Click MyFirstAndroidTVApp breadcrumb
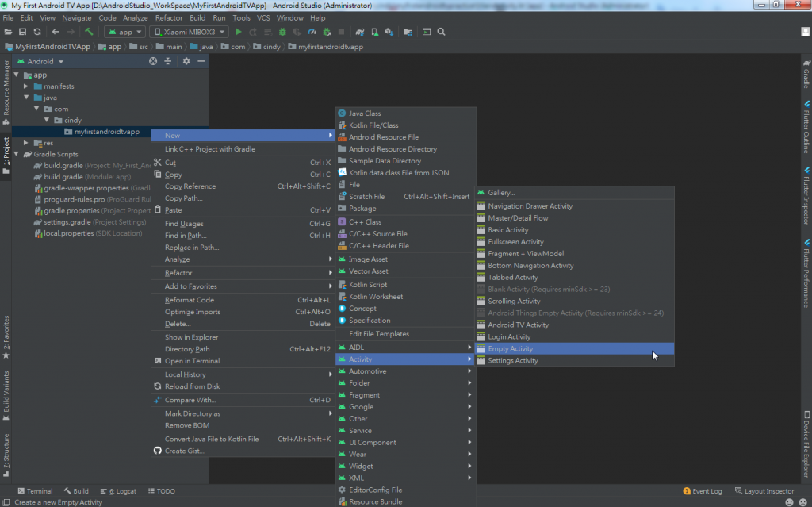Screen dimensions: 812x507 pos(47,47)
